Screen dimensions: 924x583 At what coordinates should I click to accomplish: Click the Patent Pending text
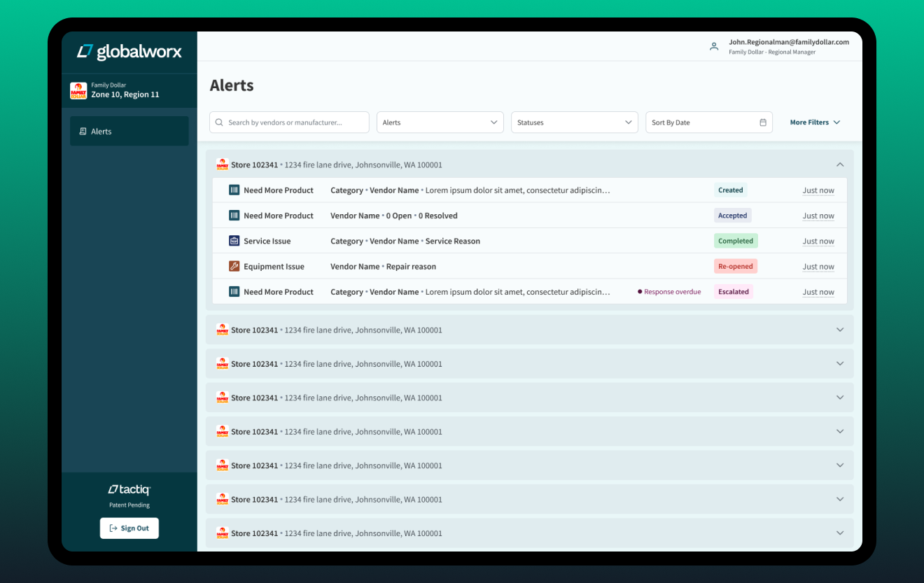click(x=129, y=505)
